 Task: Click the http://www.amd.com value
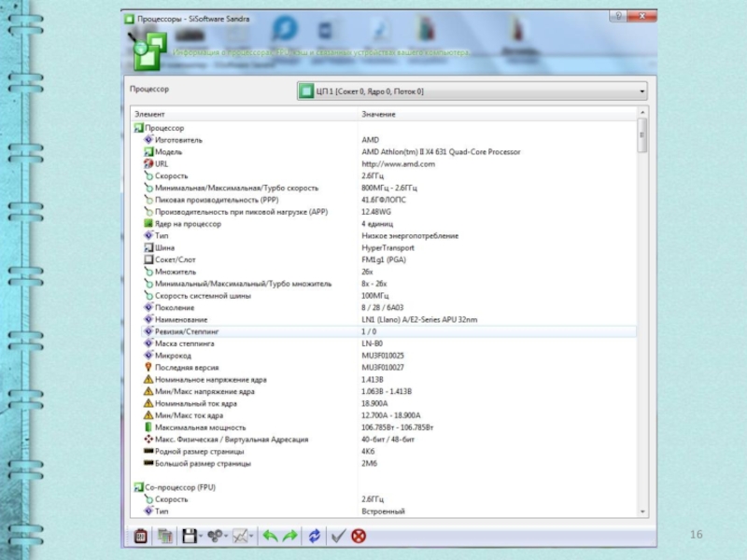coord(399,164)
